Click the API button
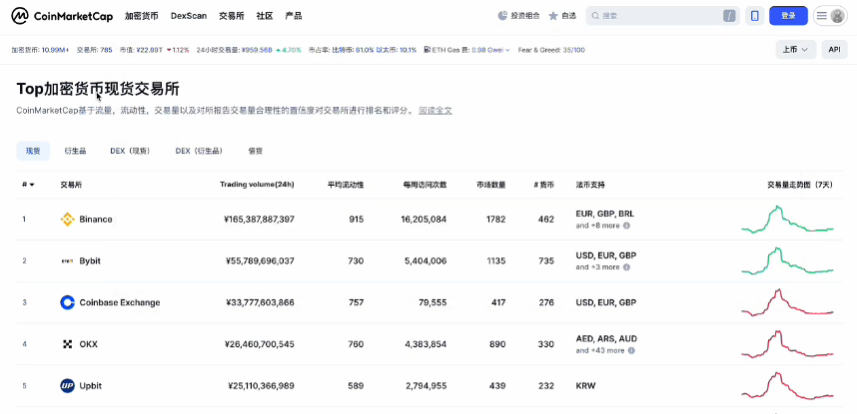This screenshot has width=857, height=414. pos(834,49)
